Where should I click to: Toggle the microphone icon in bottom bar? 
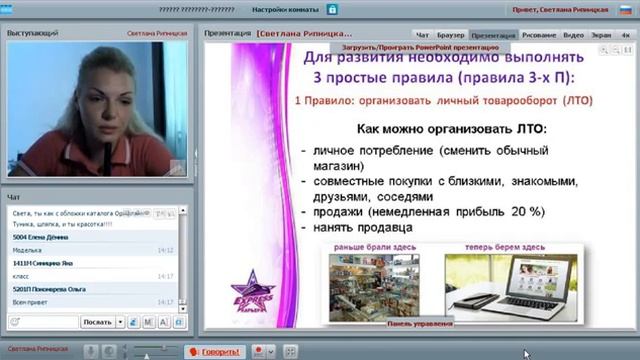[x=91, y=351]
